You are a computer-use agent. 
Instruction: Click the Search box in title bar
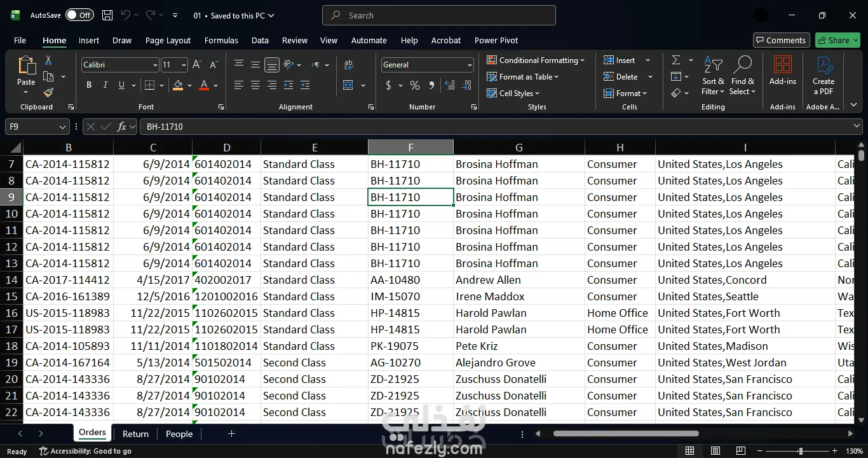[x=439, y=15]
